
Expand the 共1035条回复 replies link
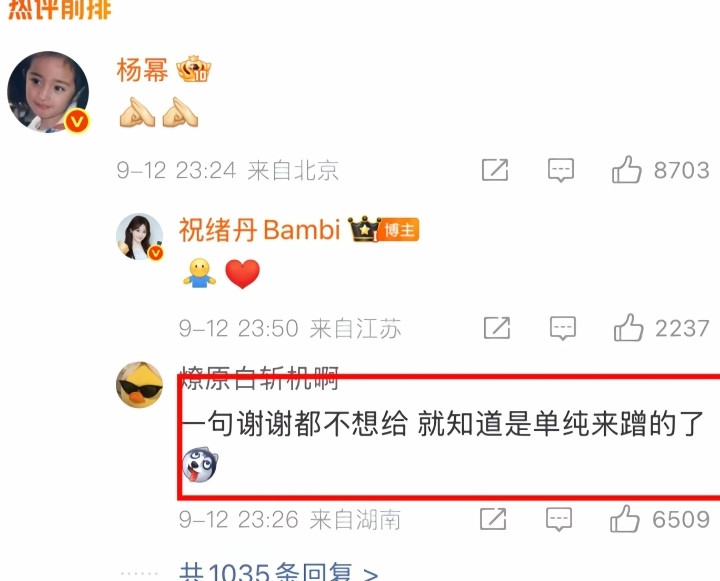[x=279, y=572]
